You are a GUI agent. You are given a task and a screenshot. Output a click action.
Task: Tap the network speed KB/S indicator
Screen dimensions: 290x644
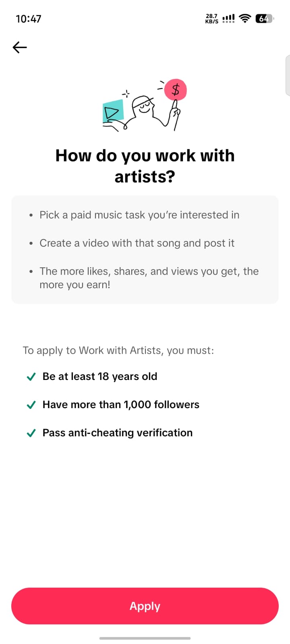tap(212, 19)
